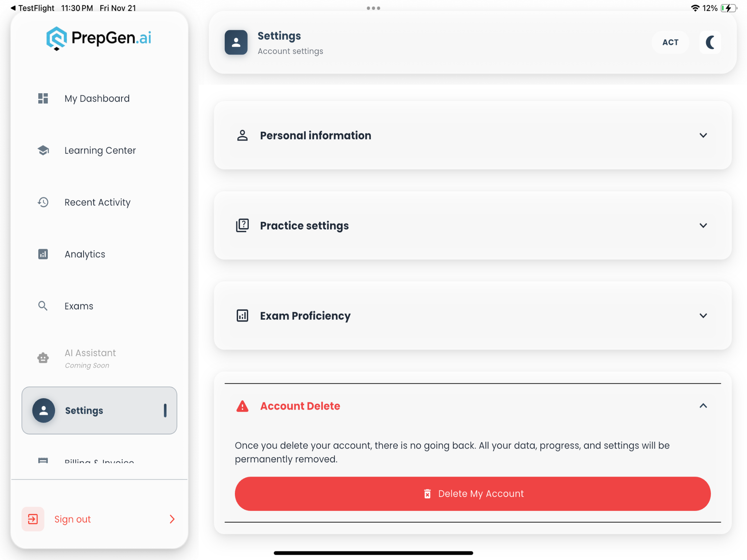Select the Settings sidebar item
The image size is (747, 560).
pos(99,411)
